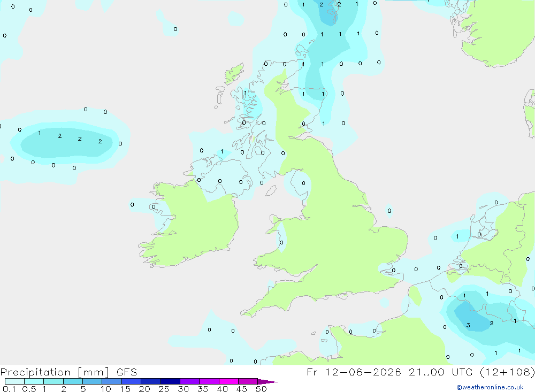Click the '45' label under the legend
The image size is (535, 392).
pos(242,389)
